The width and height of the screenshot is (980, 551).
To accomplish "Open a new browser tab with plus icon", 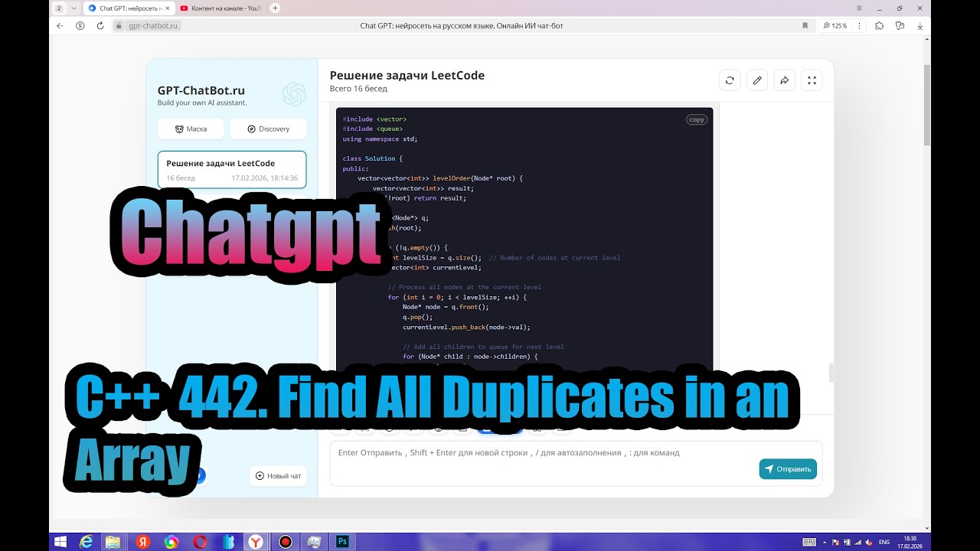I will 276,8.
